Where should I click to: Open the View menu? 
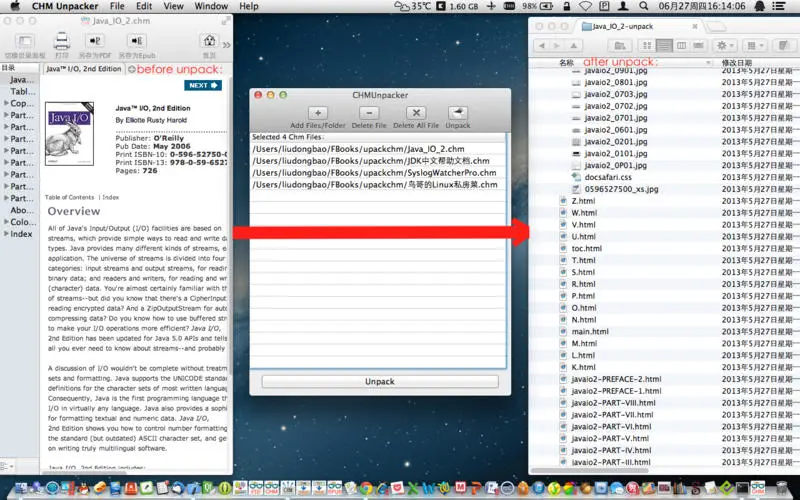(173, 6)
